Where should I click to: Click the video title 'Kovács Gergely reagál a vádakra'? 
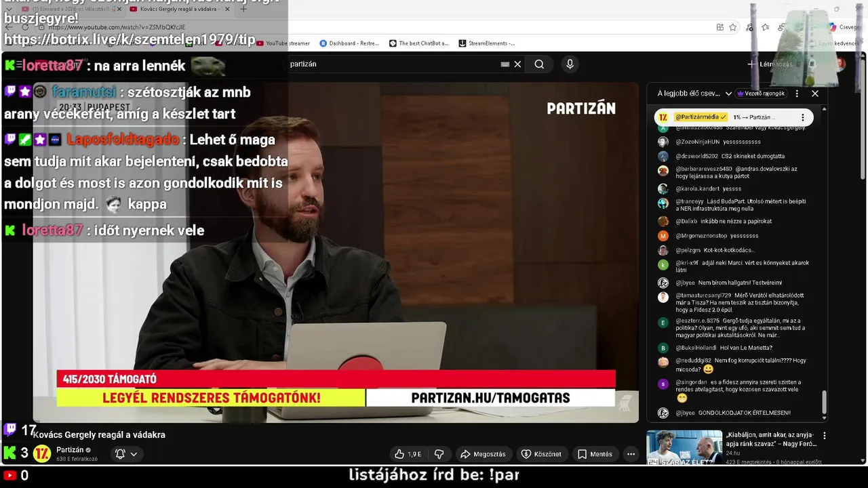tap(99, 435)
